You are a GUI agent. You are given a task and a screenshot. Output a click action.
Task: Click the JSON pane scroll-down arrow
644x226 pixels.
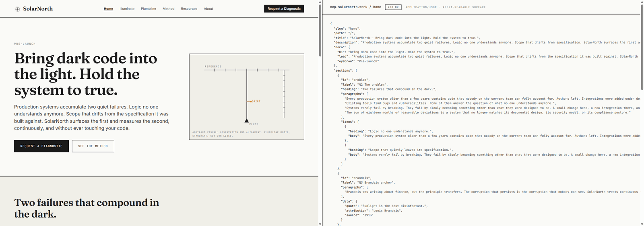642,224
